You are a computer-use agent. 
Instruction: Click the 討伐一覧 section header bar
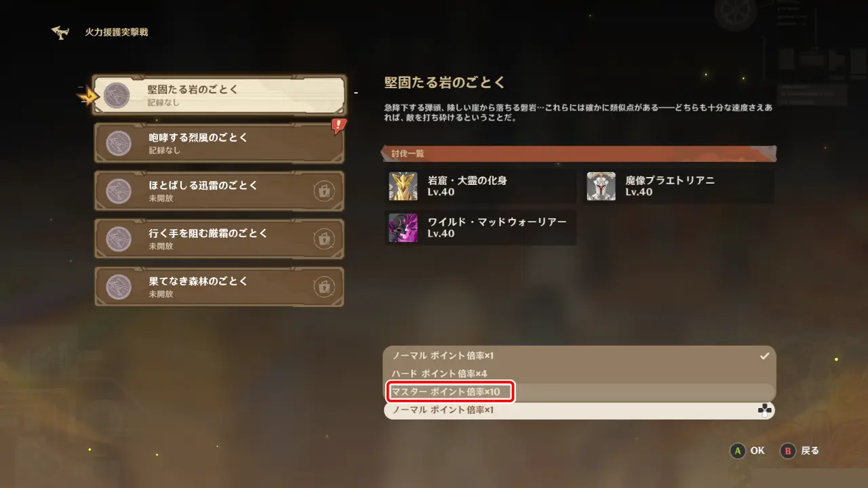click(580, 154)
